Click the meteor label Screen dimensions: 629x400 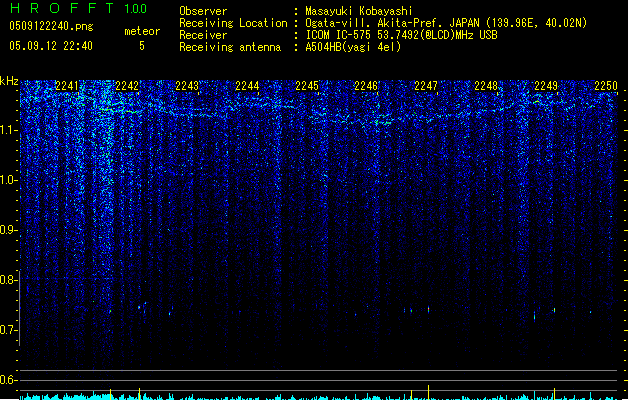tap(142, 31)
